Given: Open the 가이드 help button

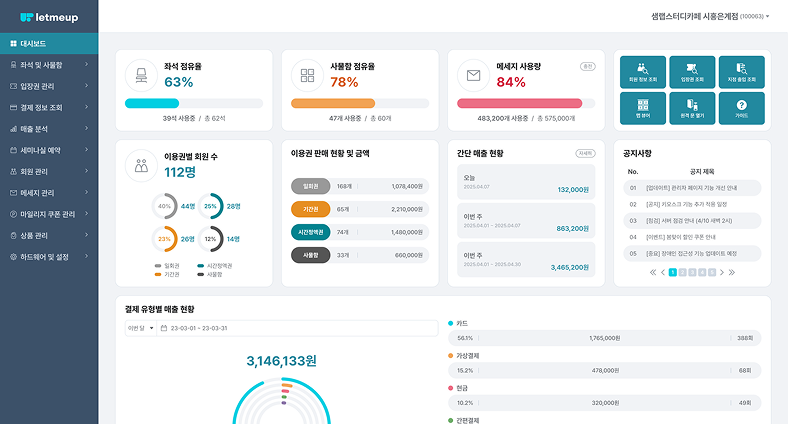Looking at the screenshot, I should pos(742,108).
